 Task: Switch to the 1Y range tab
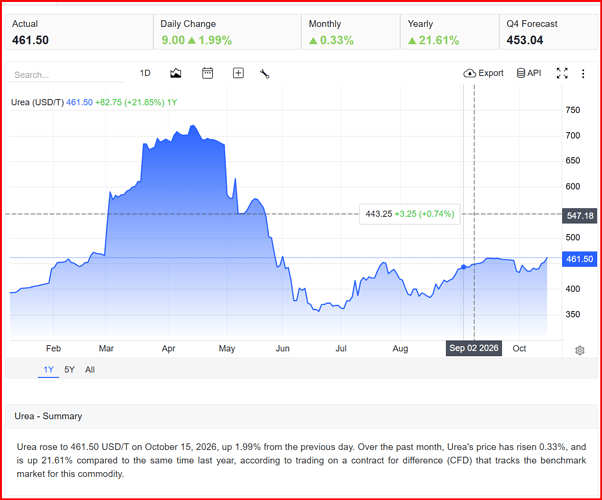(x=48, y=369)
